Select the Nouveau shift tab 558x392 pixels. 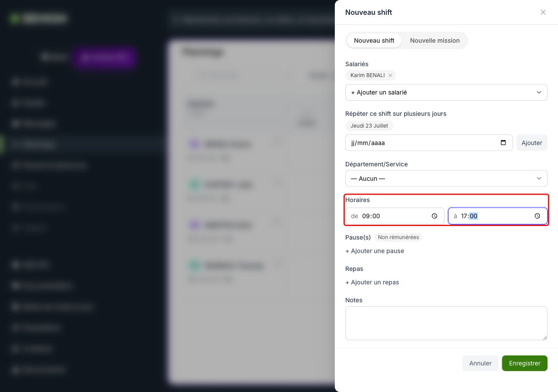tap(374, 41)
